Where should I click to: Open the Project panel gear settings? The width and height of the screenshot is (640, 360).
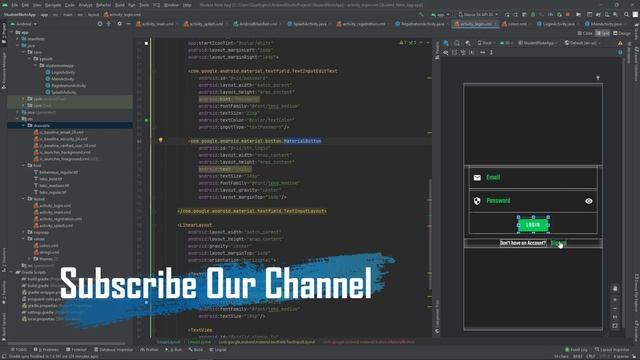[x=119, y=24]
